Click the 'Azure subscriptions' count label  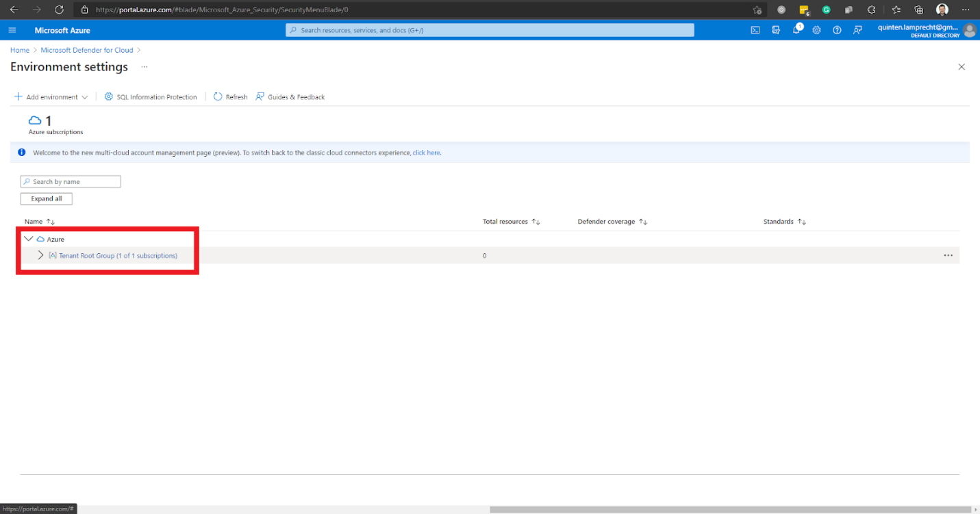55,131
